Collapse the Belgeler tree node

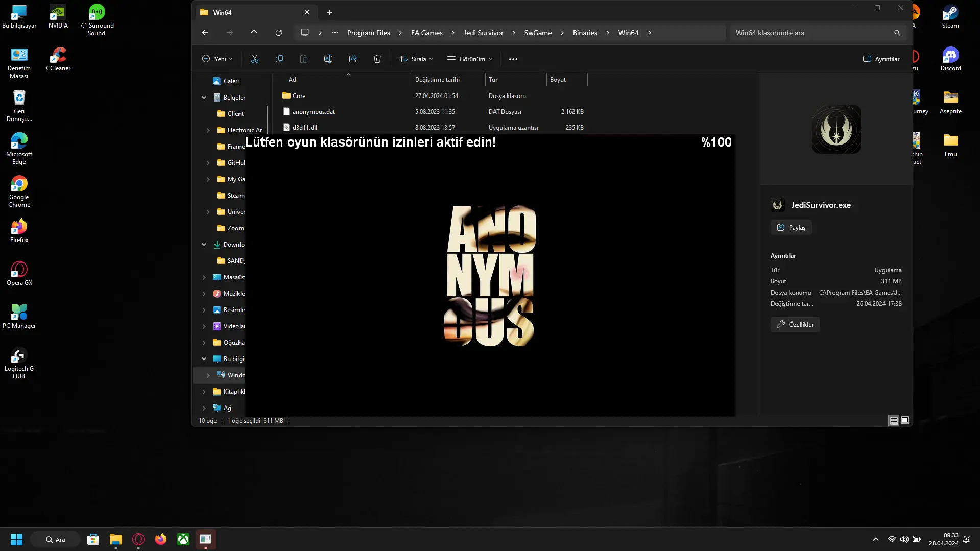204,98
